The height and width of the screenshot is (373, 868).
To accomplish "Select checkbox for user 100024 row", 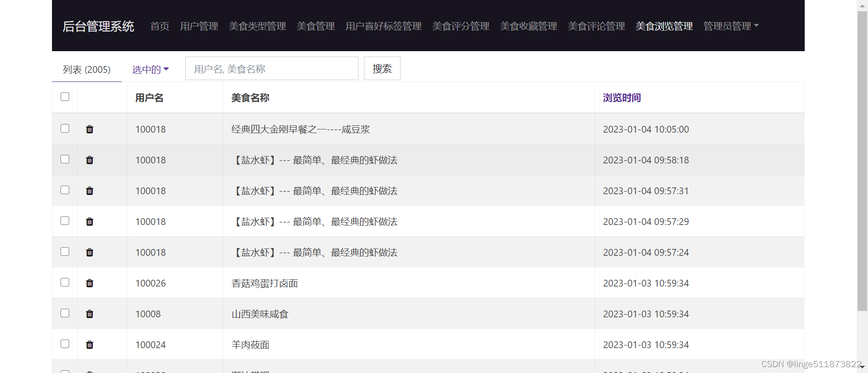I will tap(65, 344).
